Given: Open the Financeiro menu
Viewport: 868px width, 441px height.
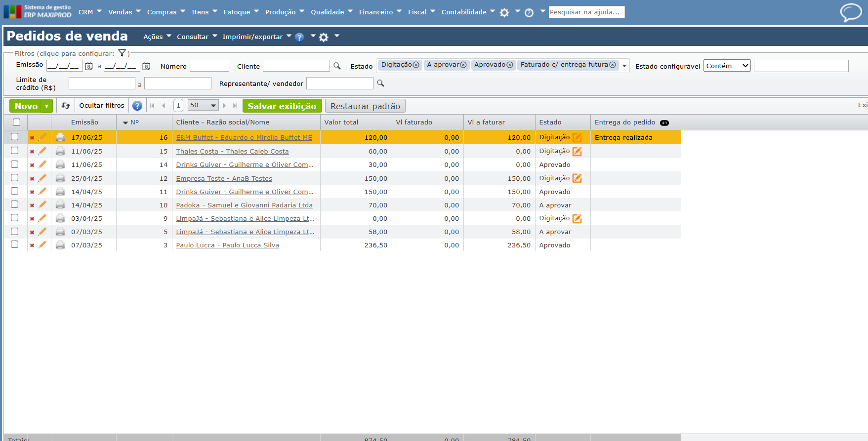Looking at the screenshot, I should point(380,12).
